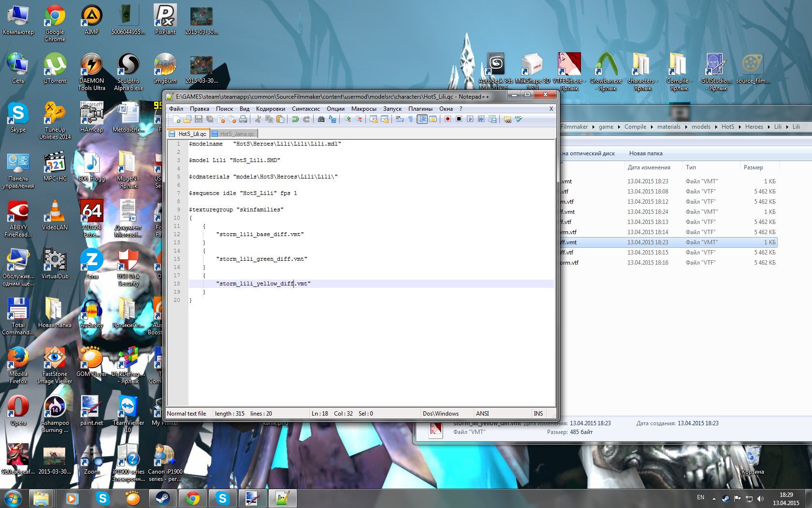This screenshot has width=812, height=508.
Task: Open the Replace toolbar icon
Action: (332, 119)
